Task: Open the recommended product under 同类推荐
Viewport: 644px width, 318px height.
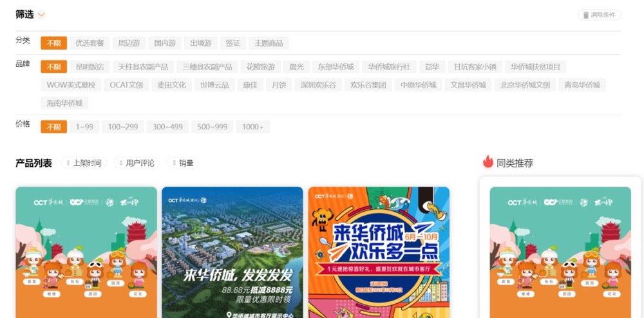Action: pyautogui.click(x=560, y=252)
